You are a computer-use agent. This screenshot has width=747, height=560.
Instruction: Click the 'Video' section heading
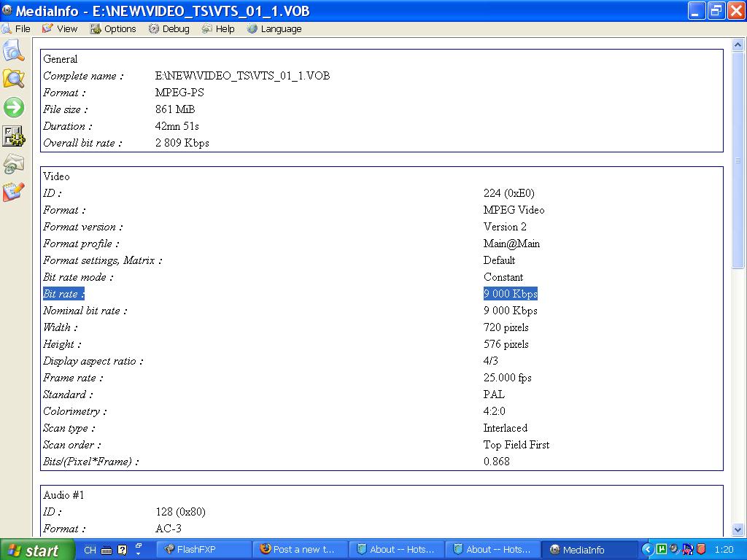tap(56, 176)
